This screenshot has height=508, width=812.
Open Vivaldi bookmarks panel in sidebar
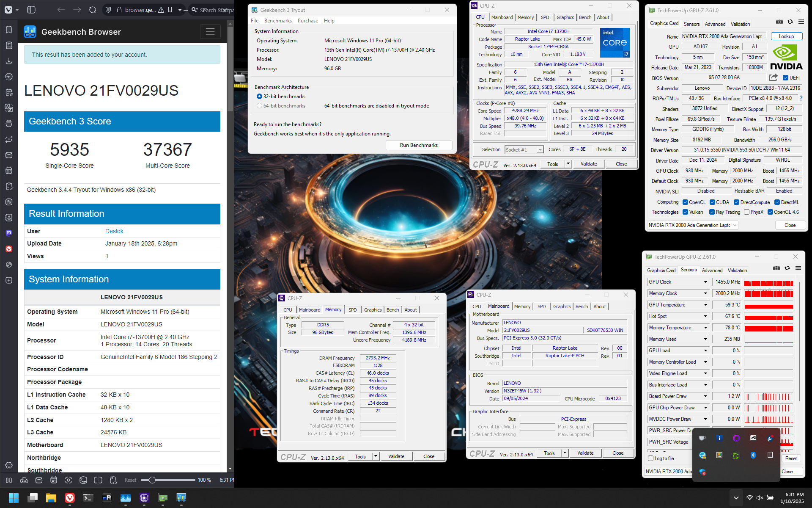pyautogui.click(x=9, y=30)
